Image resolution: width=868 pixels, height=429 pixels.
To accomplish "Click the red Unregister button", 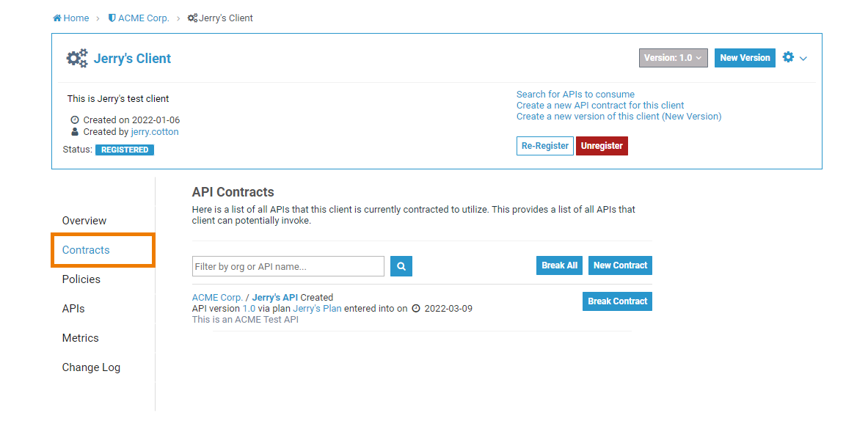I will (602, 146).
